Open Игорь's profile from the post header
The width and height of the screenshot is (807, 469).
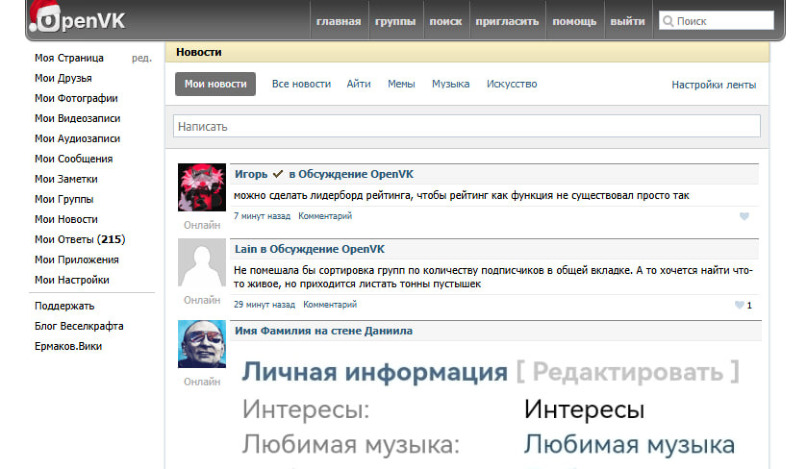click(x=251, y=174)
